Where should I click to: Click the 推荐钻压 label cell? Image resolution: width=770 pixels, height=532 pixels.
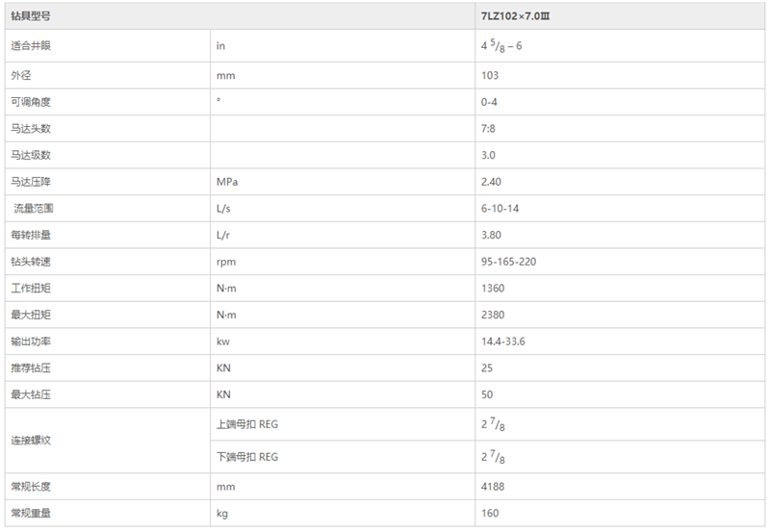(x=108, y=367)
